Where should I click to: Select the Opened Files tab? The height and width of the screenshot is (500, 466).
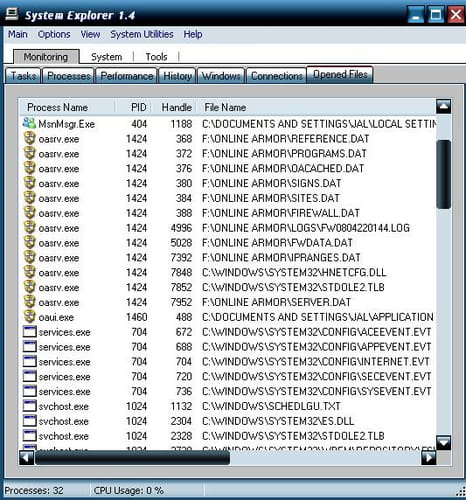click(x=340, y=74)
